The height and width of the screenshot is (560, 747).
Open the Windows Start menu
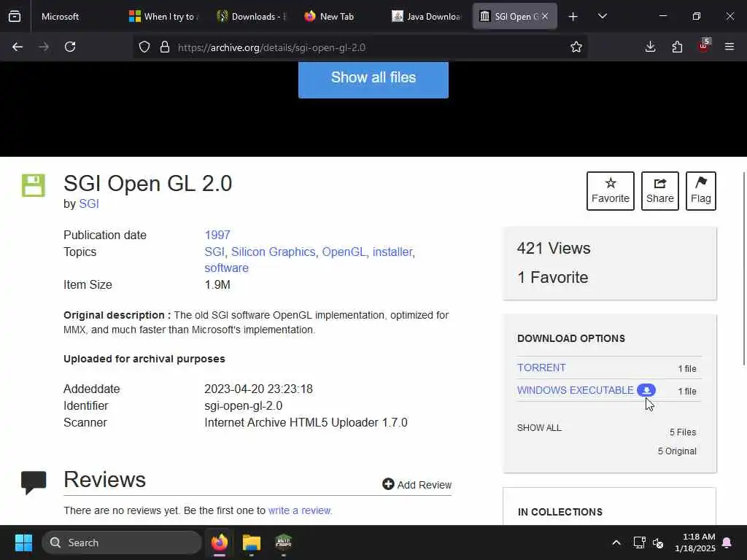tap(23, 542)
